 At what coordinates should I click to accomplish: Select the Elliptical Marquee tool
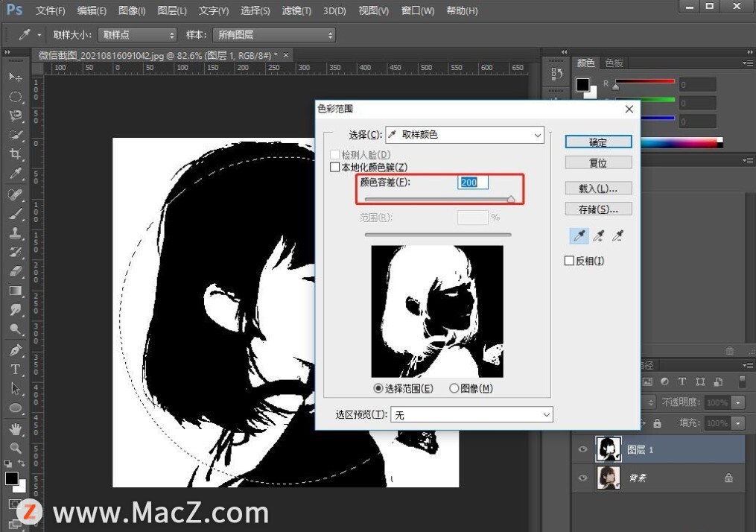16,96
